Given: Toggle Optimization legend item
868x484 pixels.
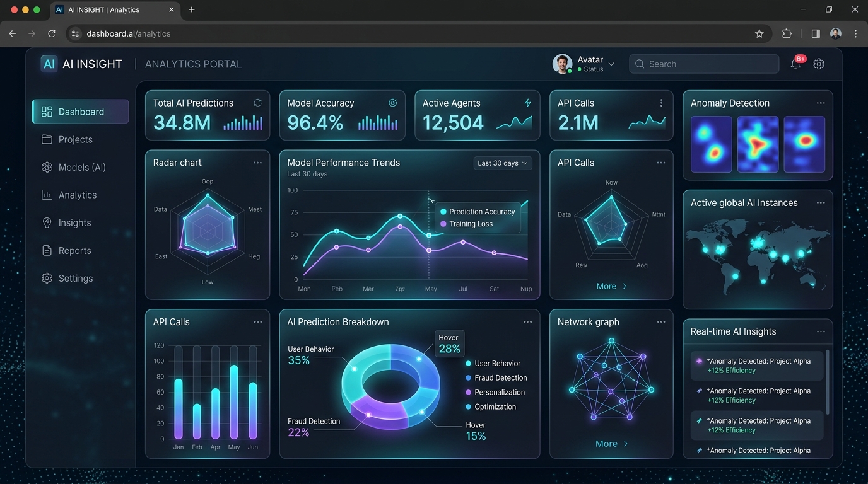Looking at the screenshot, I should [x=490, y=407].
